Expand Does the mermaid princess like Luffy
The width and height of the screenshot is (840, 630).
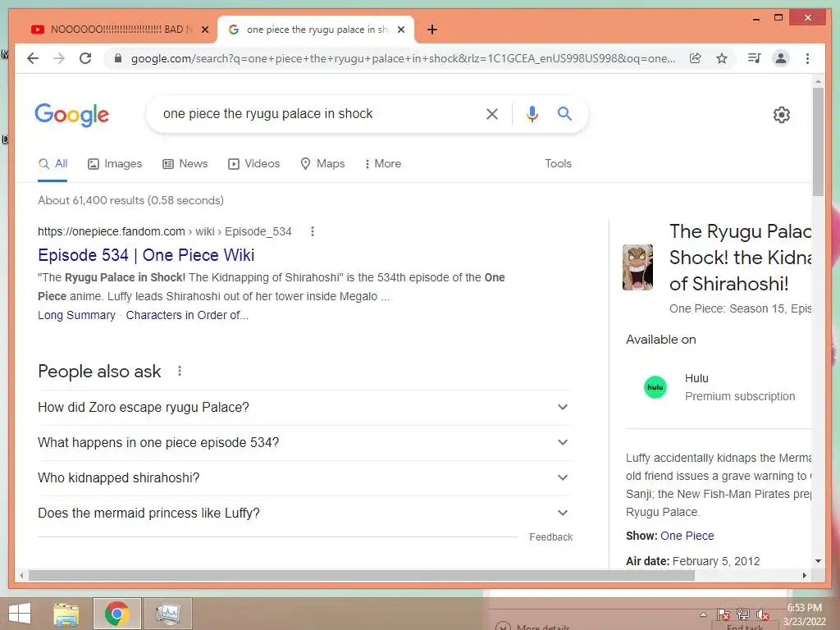click(305, 514)
